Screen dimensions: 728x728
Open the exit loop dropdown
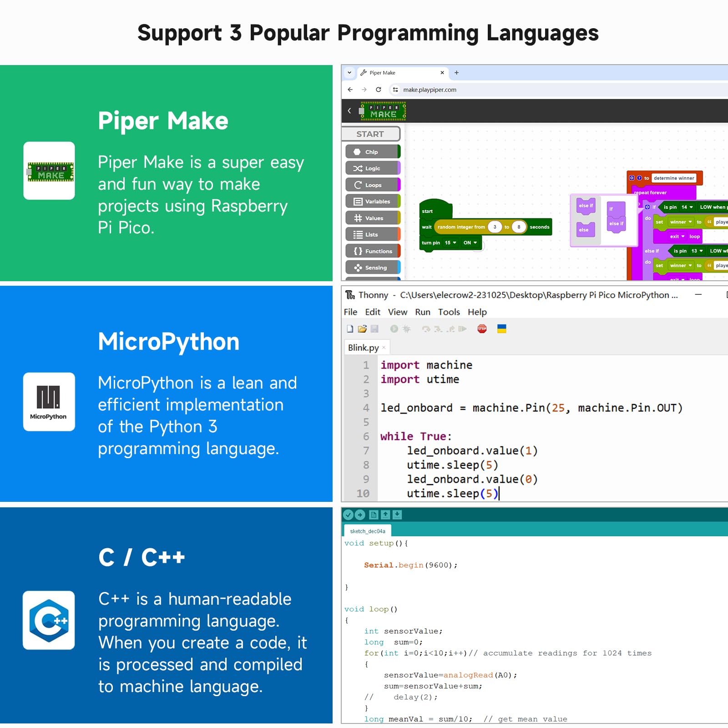(x=677, y=237)
